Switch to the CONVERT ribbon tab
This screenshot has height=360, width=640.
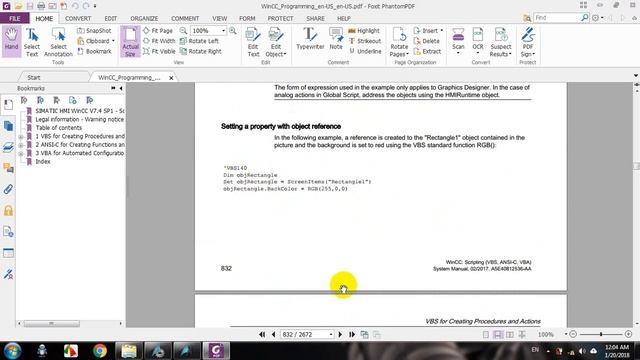click(78, 18)
